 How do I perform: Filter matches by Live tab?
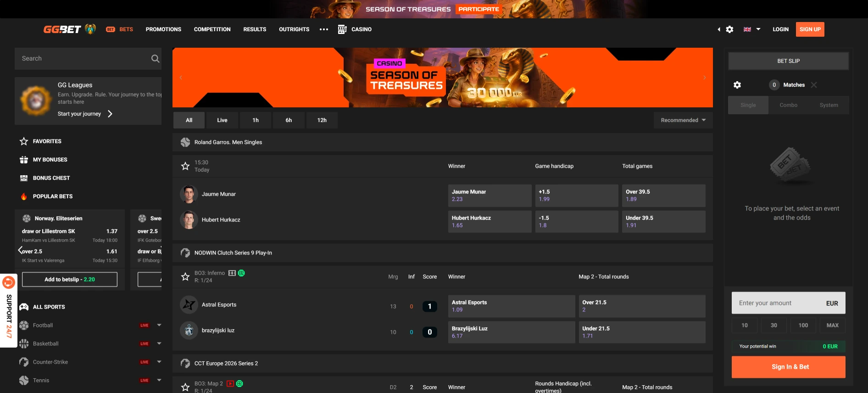click(222, 120)
